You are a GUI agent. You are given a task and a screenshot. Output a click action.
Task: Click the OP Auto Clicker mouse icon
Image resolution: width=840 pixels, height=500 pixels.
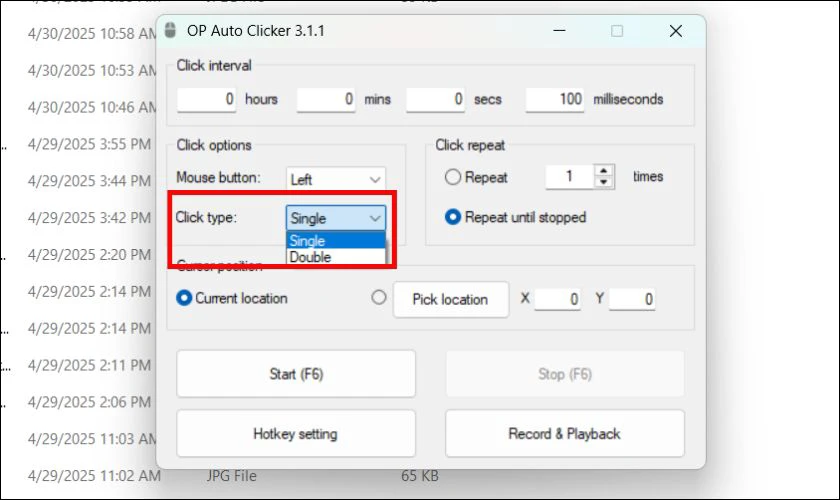coord(170,31)
